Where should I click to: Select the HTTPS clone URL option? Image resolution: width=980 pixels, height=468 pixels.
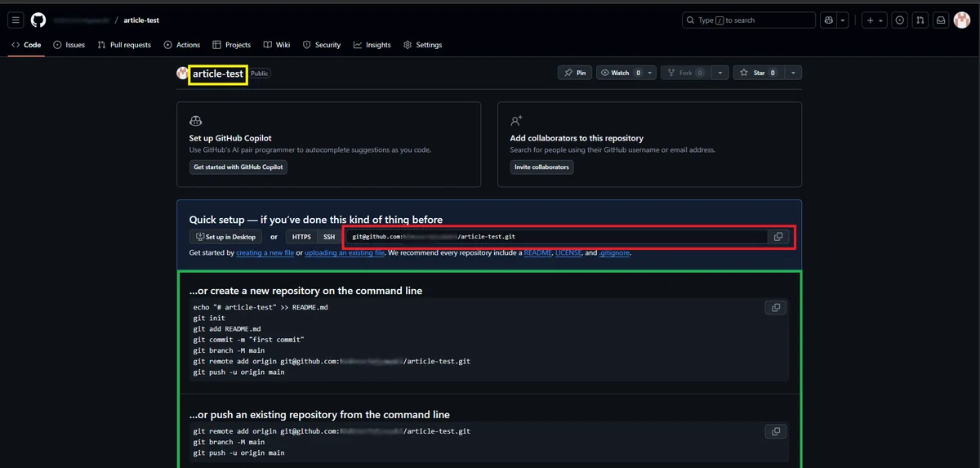tap(301, 237)
